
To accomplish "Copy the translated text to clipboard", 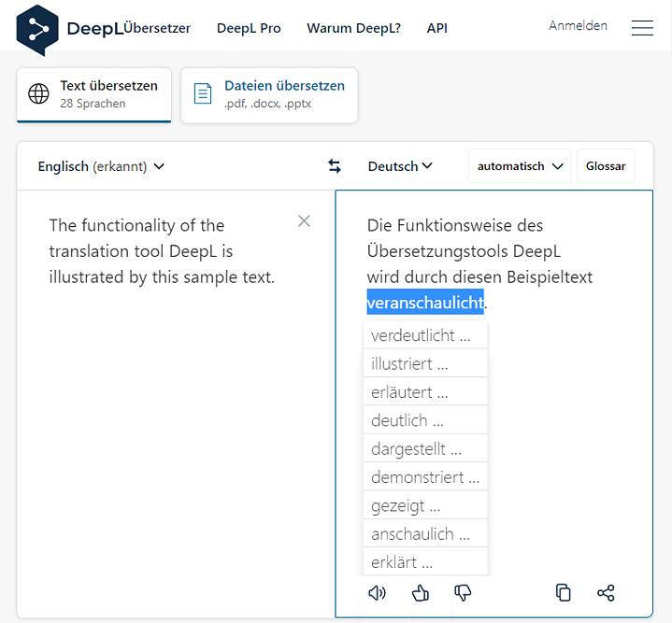I will tap(563, 593).
